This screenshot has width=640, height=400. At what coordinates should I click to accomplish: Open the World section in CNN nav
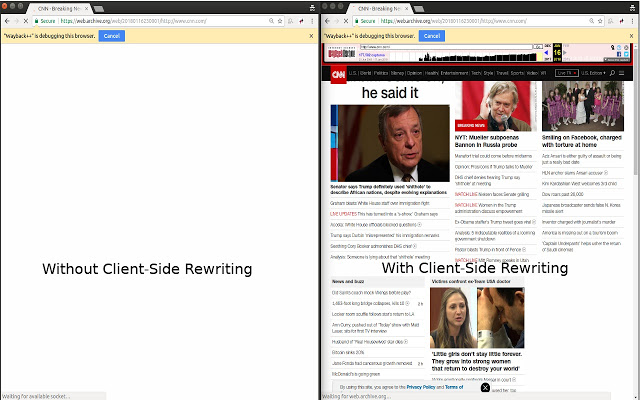365,73
